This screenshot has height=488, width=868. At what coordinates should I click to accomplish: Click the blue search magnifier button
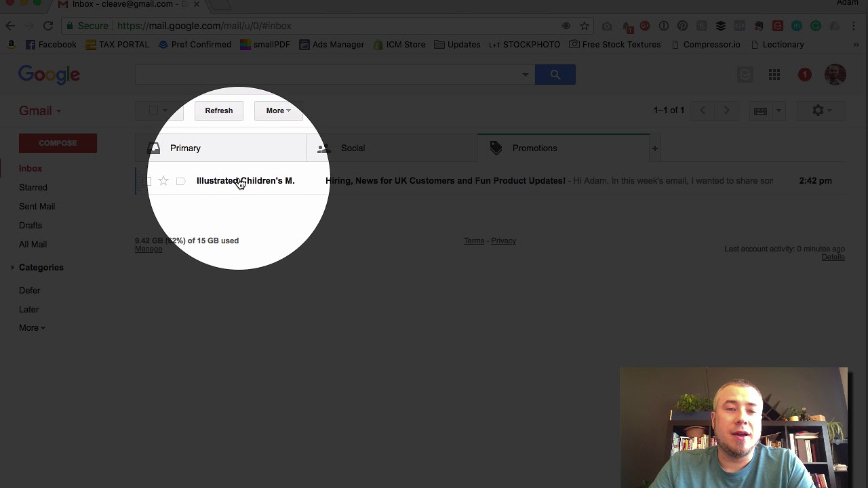pos(555,75)
